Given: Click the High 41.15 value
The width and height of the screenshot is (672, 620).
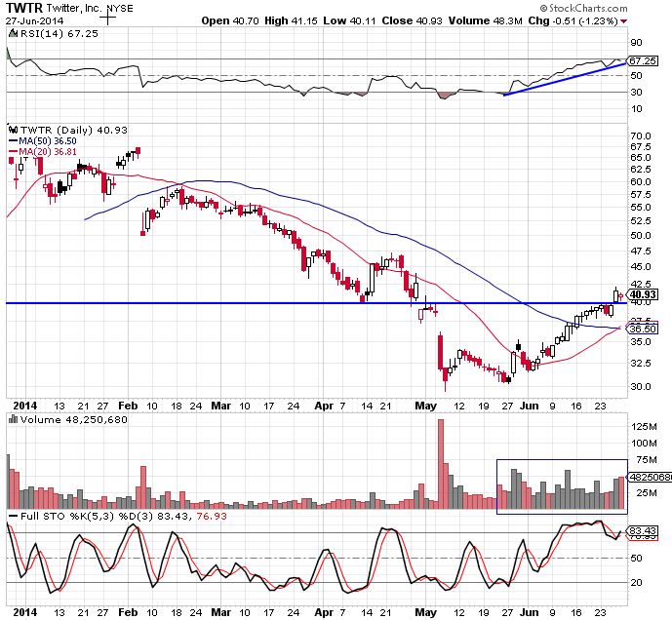Looking at the screenshot, I should point(291,20).
